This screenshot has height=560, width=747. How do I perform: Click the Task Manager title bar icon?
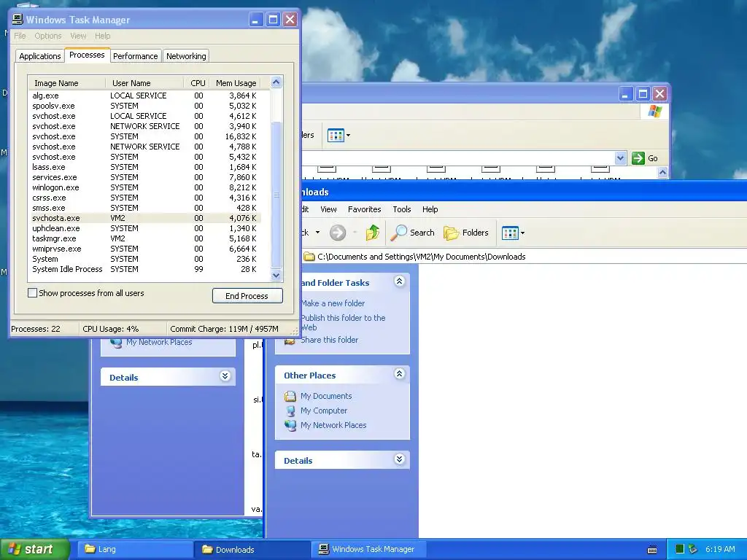(x=18, y=19)
